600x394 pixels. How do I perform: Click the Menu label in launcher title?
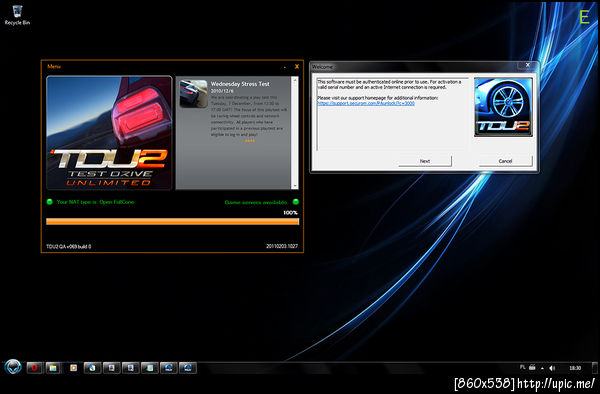pos(54,67)
